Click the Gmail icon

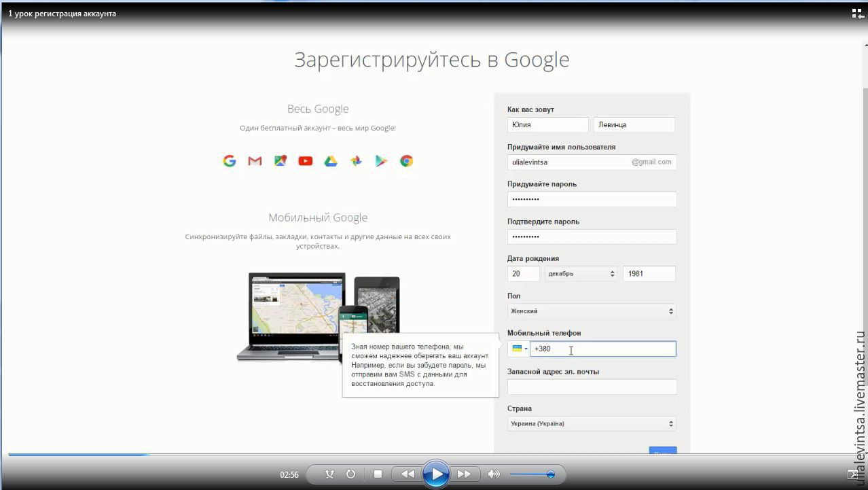point(255,161)
